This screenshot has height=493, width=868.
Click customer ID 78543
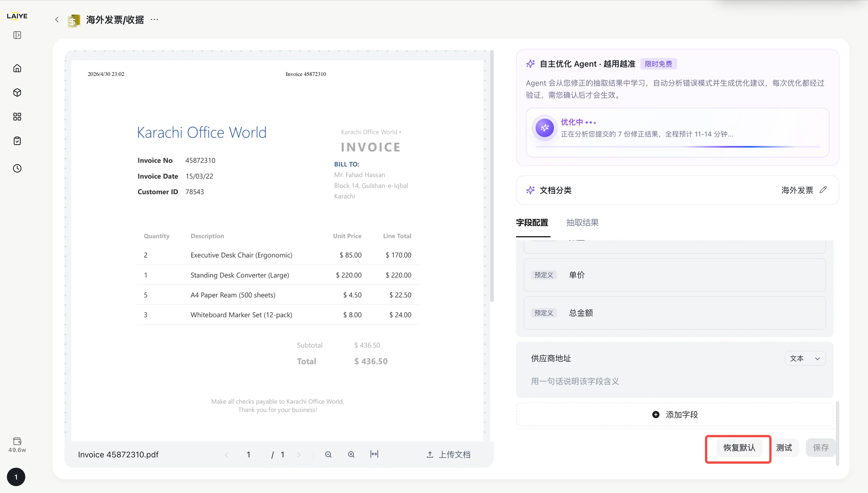click(x=195, y=192)
